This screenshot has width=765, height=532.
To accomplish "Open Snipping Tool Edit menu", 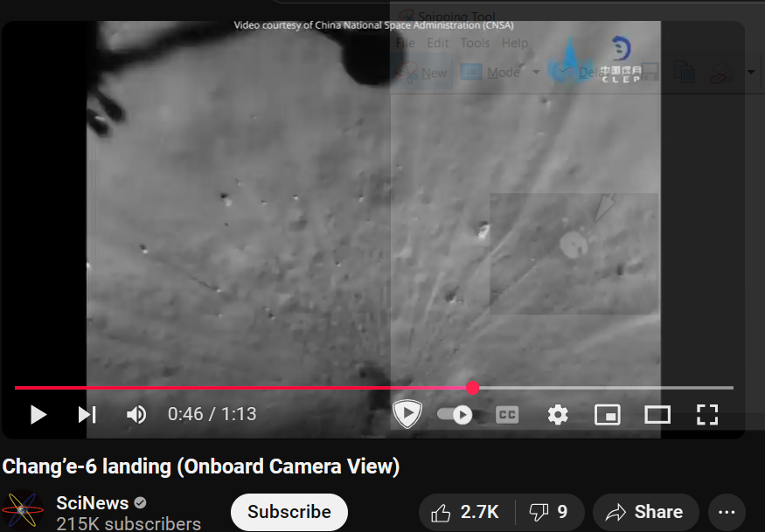I will point(438,43).
